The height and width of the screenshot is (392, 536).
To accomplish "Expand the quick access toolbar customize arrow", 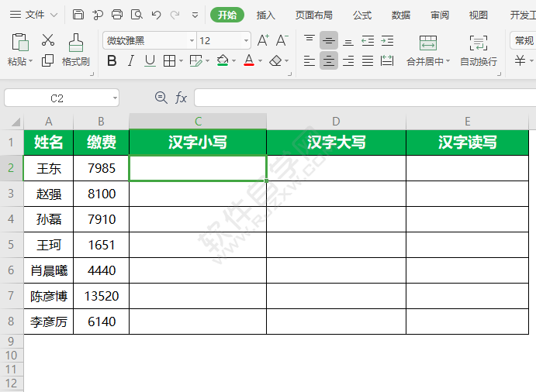I will (195, 15).
